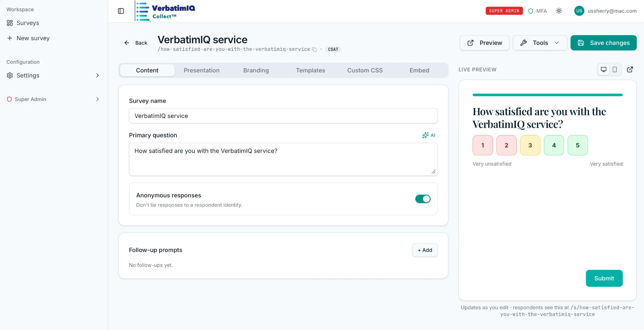Click Submit in the live preview
The width and height of the screenshot is (644, 330).
click(x=604, y=278)
